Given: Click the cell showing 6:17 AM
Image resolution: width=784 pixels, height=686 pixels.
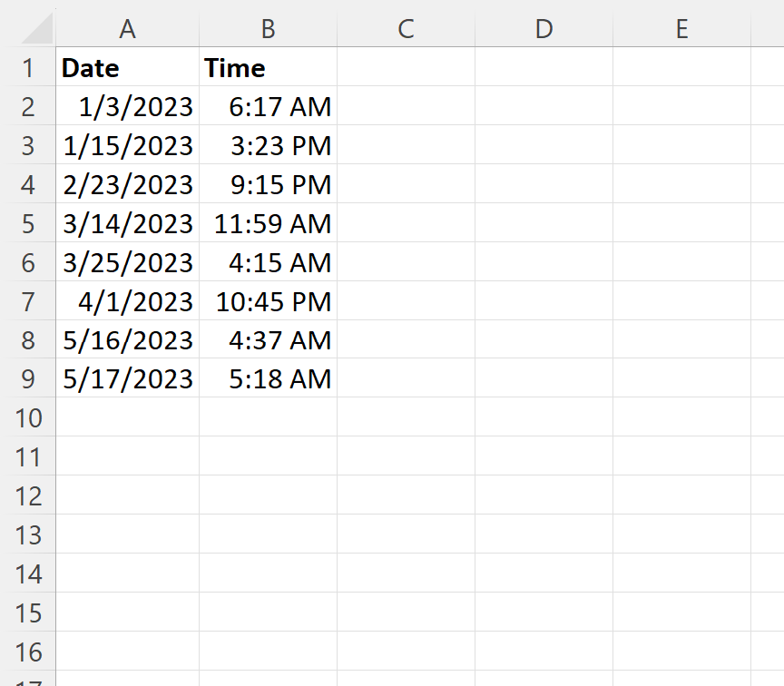Looking at the screenshot, I should coord(268,106).
